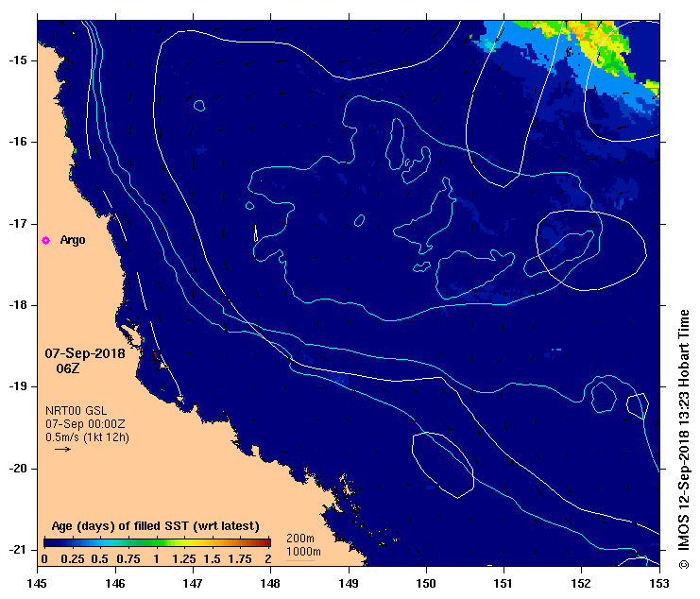
Task: Click the '200m' contour legend label
Action: (300, 539)
